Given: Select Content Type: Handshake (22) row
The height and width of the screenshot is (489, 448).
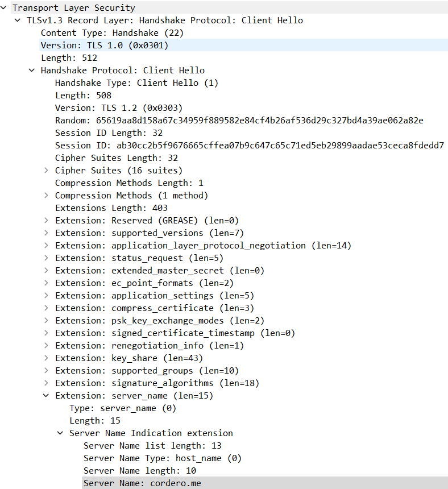Looking at the screenshot, I should tap(112, 33).
